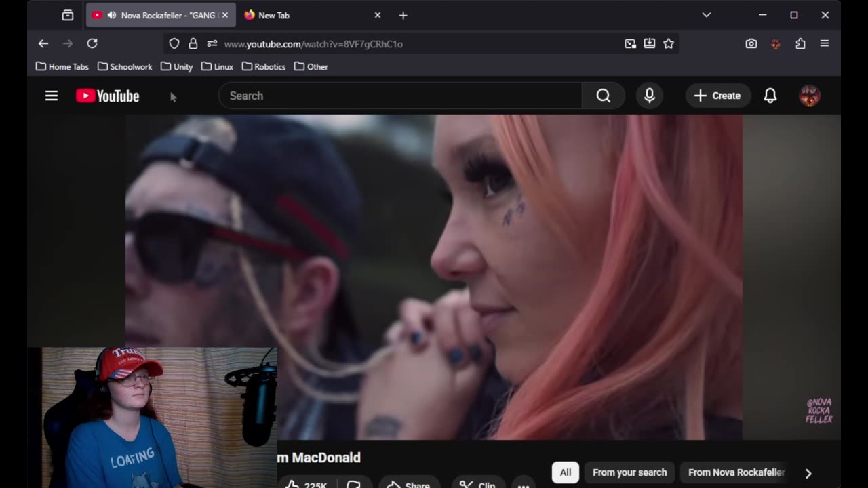
Task: Close the New Tab tab
Action: tap(378, 15)
